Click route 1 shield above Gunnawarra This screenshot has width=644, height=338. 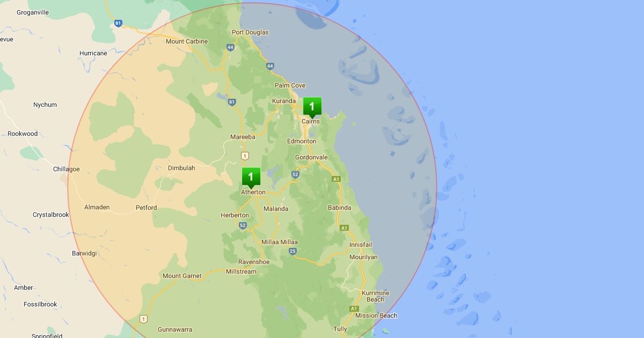(143, 319)
